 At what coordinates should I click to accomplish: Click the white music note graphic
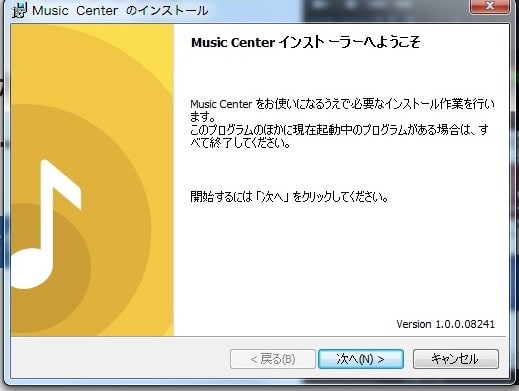(x=46, y=224)
